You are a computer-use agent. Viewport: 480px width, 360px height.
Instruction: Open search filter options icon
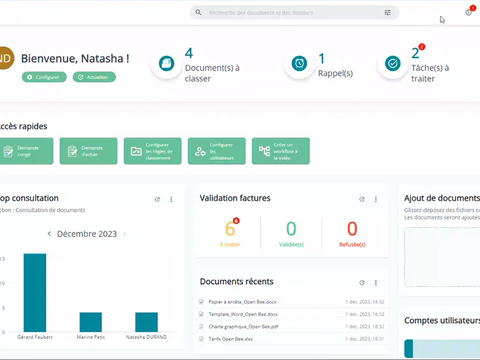(387, 12)
